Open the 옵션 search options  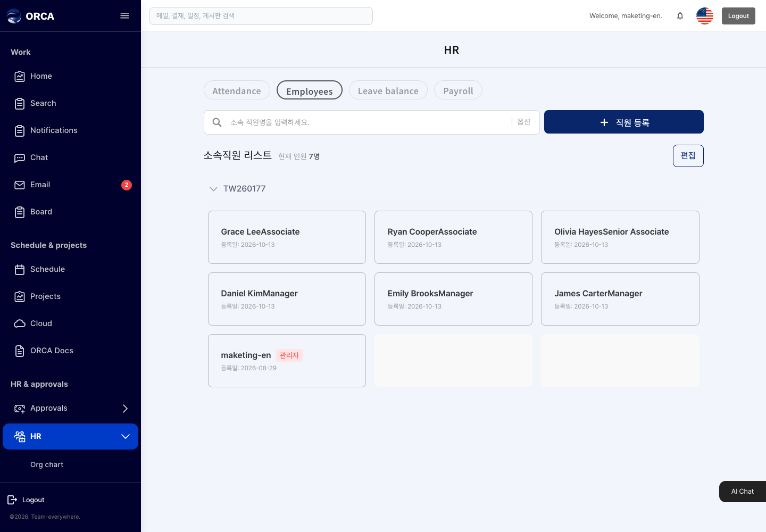(524, 122)
